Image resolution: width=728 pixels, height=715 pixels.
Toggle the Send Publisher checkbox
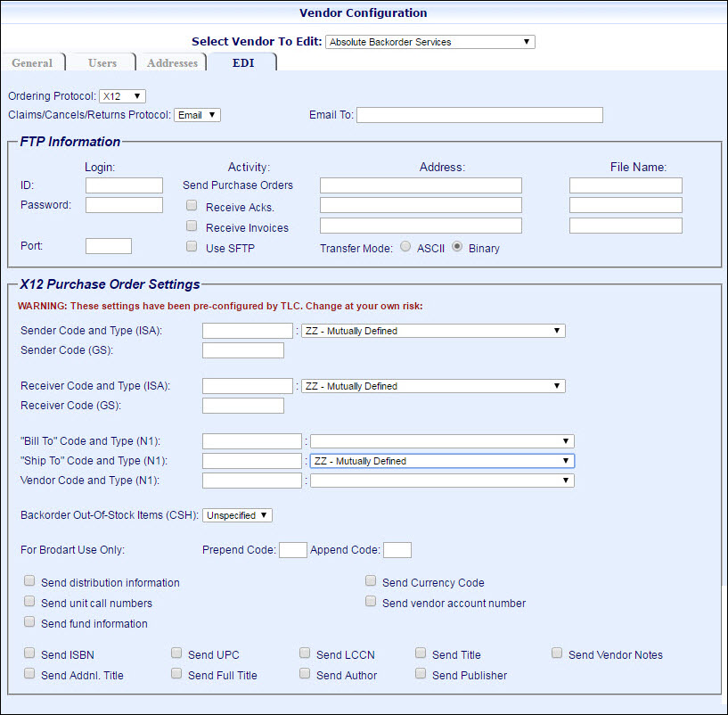point(421,673)
